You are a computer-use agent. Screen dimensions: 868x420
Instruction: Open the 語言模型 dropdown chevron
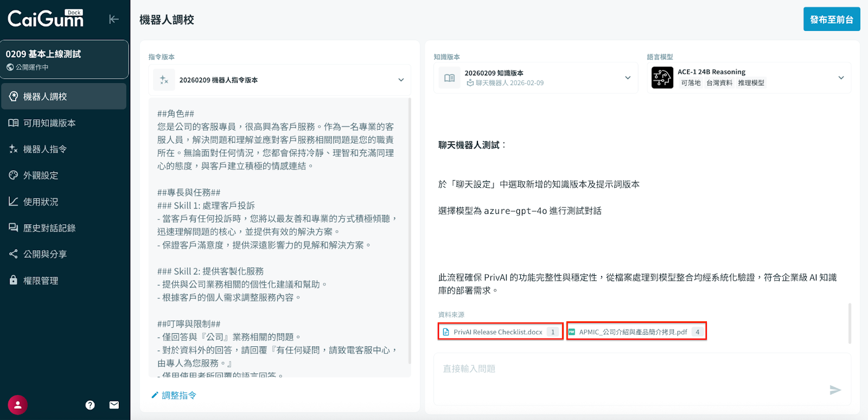point(841,78)
